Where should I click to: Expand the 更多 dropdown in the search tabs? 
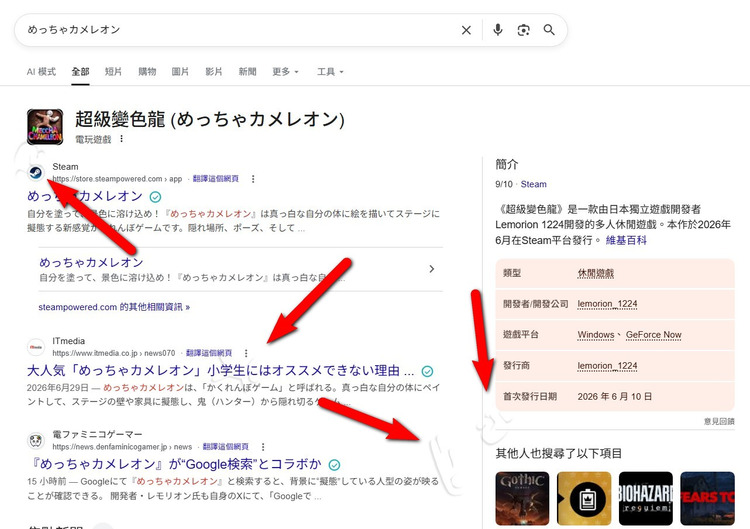point(286,72)
